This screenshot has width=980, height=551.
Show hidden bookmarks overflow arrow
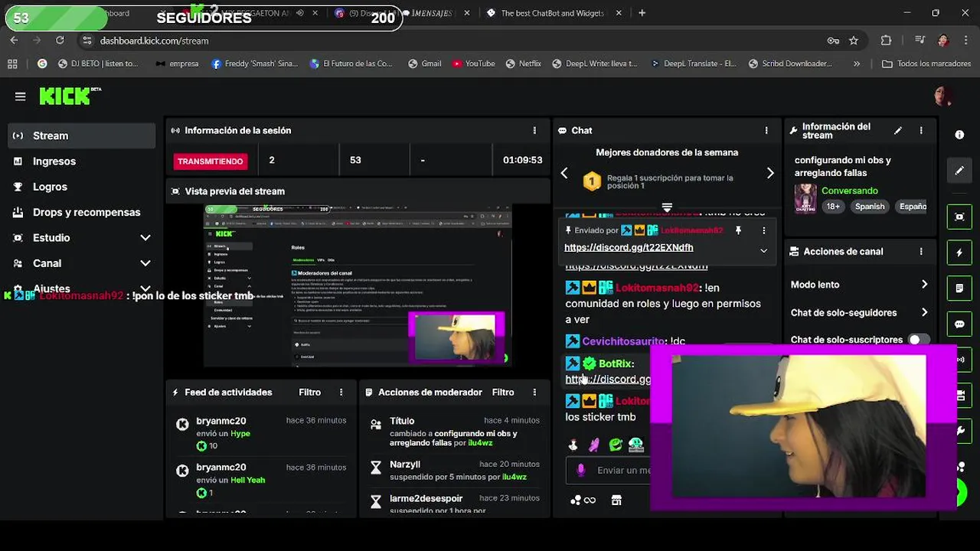click(857, 64)
